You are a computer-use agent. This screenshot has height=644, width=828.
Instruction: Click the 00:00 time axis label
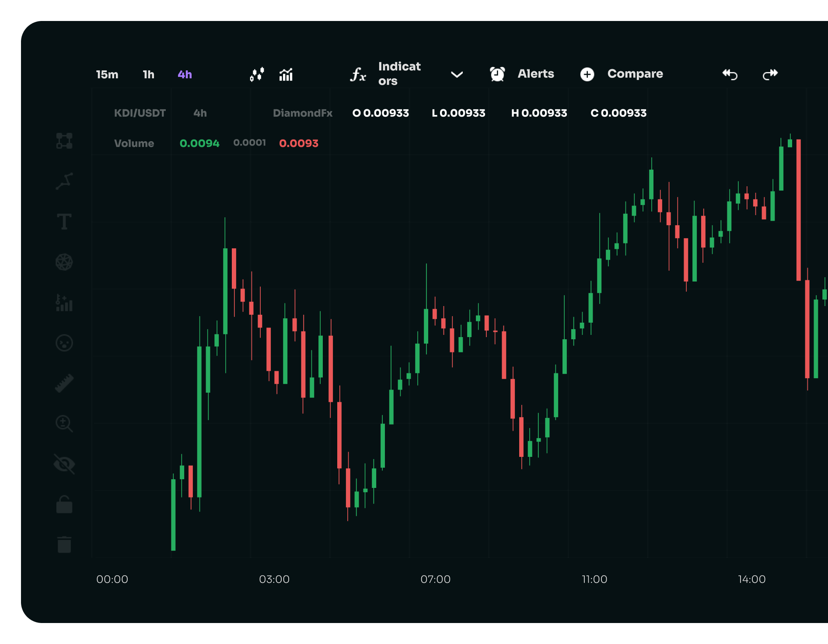[112, 579]
